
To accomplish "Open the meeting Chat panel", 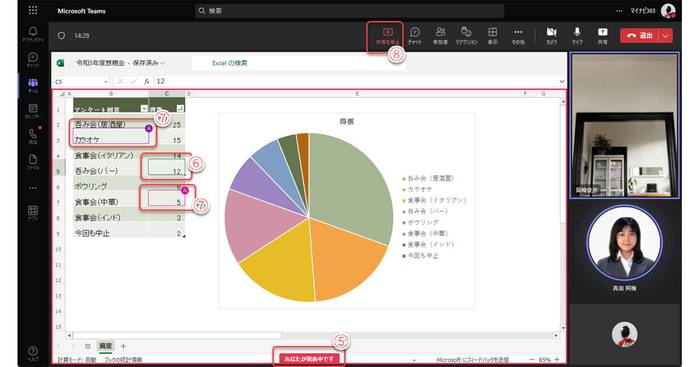I will tap(415, 36).
